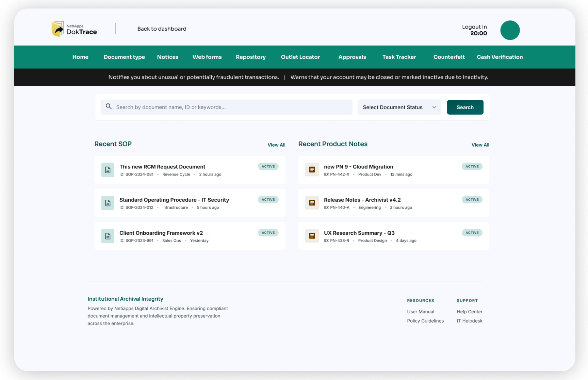Click document icon for IT Security SOP
The width and height of the screenshot is (588, 380).
tap(108, 203)
